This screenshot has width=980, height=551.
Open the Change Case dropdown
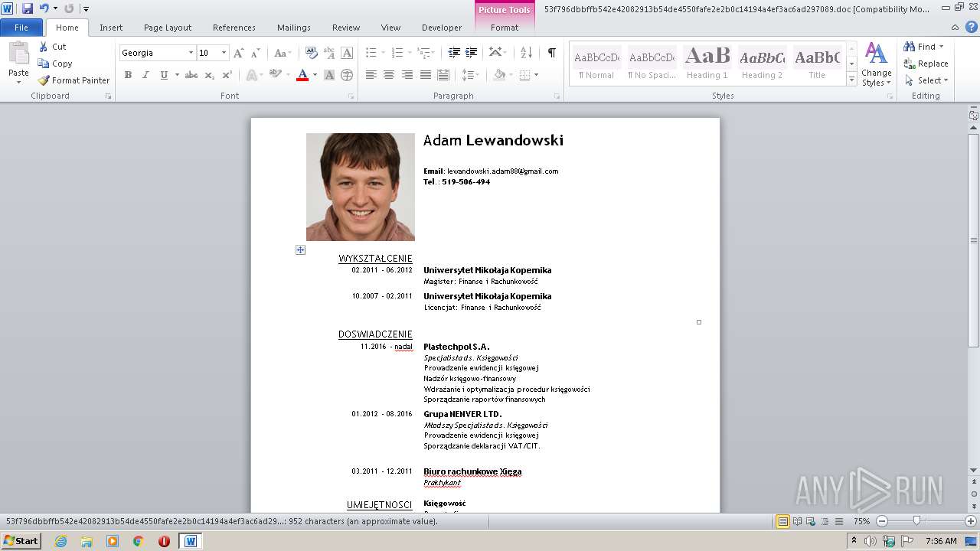(x=283, y=53)
